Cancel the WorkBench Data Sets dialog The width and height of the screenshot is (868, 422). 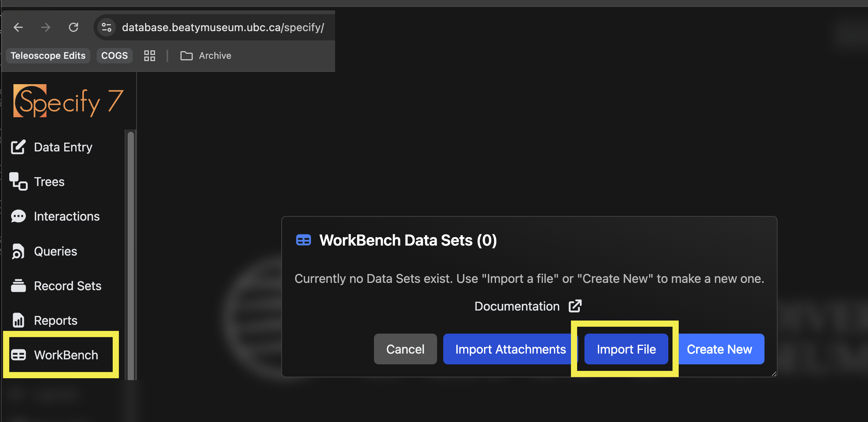(x=405, y=349)
